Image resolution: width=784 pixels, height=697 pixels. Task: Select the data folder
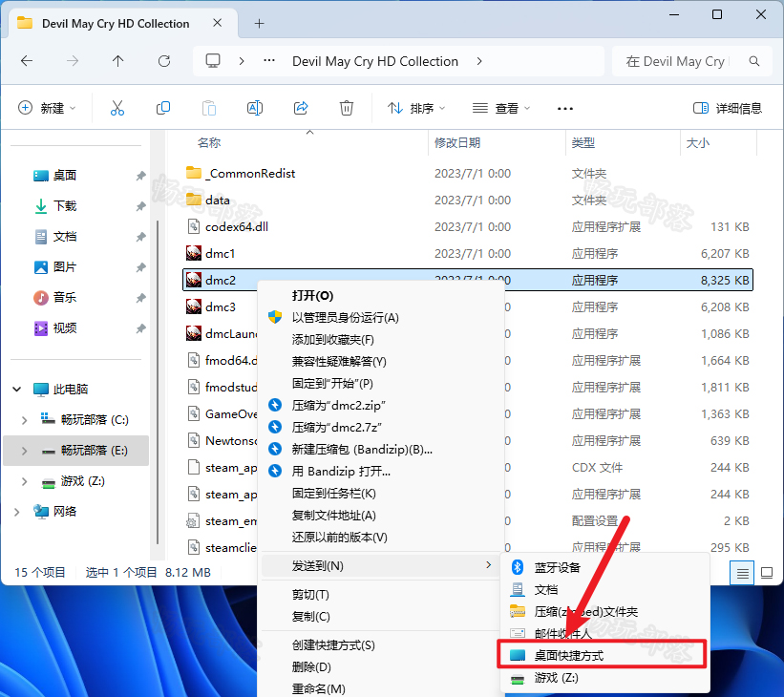point(468,200)
